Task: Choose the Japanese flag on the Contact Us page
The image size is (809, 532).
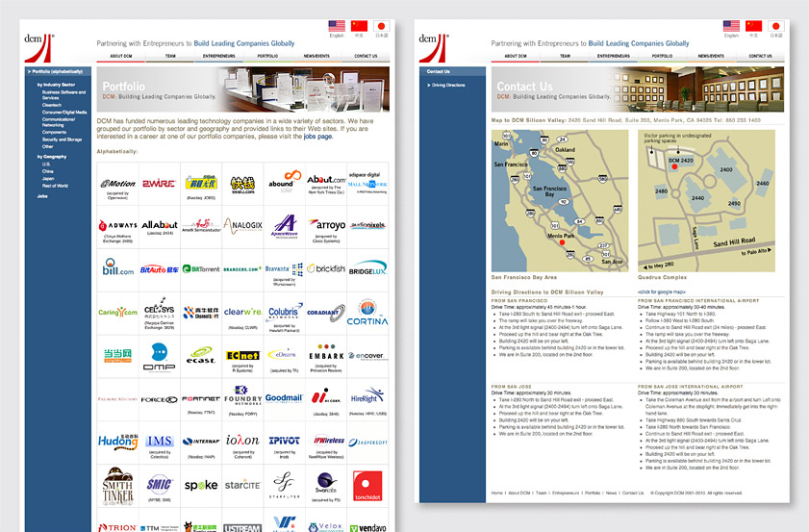Action: [776, 26]
